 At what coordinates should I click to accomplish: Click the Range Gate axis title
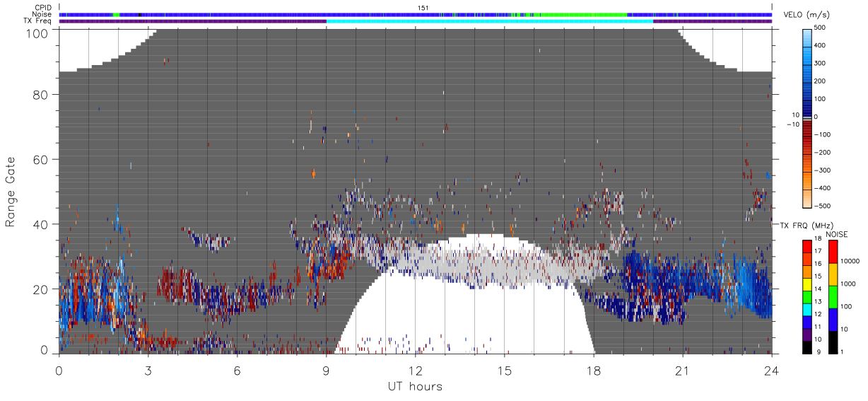tap(11, 191)
